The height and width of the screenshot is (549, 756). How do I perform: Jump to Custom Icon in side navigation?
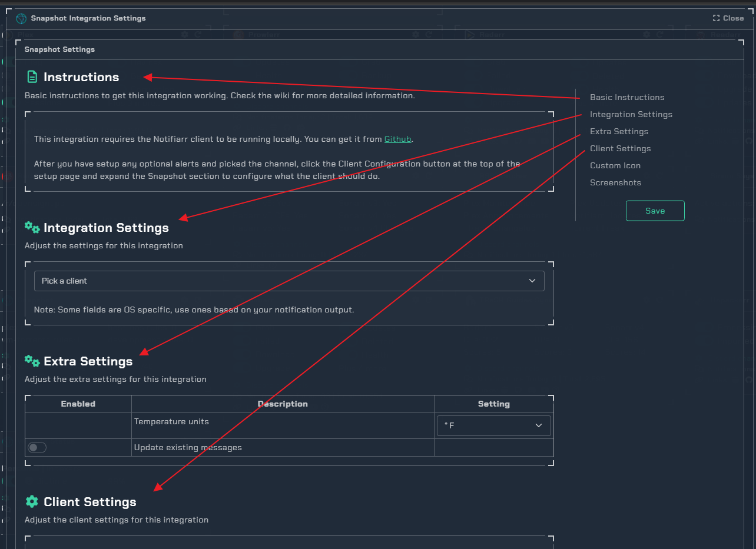pyautogui.click(x=615, y=165)
